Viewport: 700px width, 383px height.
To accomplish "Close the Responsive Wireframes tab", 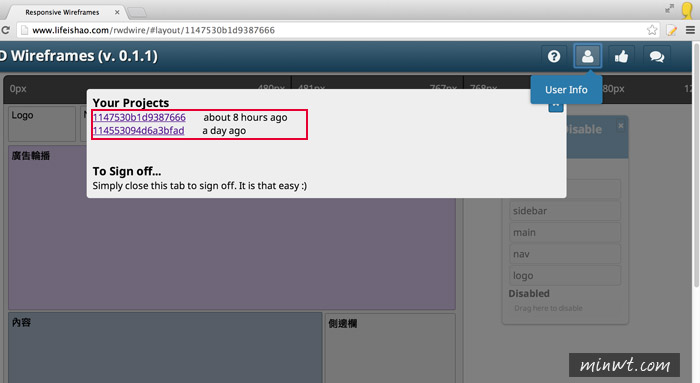I will (x=117, y=12).
